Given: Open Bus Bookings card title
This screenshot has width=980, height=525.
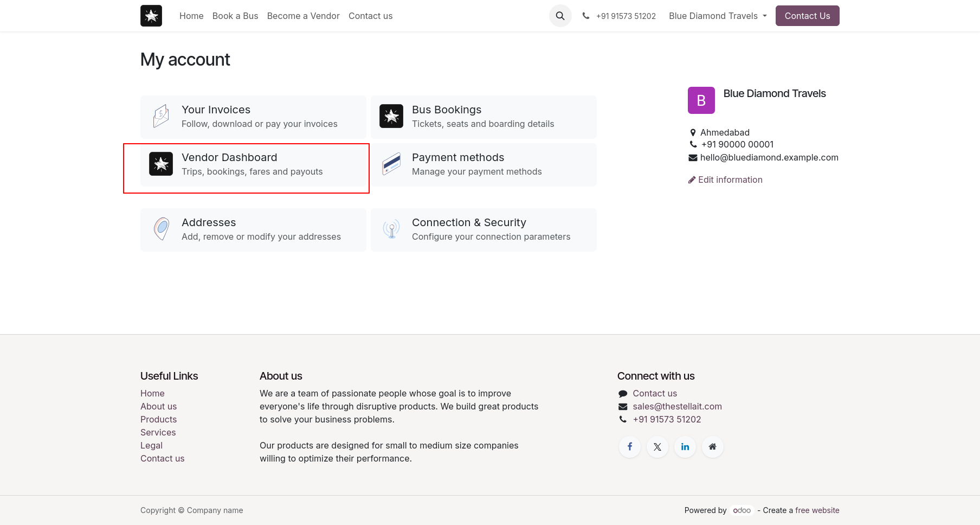Looking at the screenshot, I should pos(447,110).
